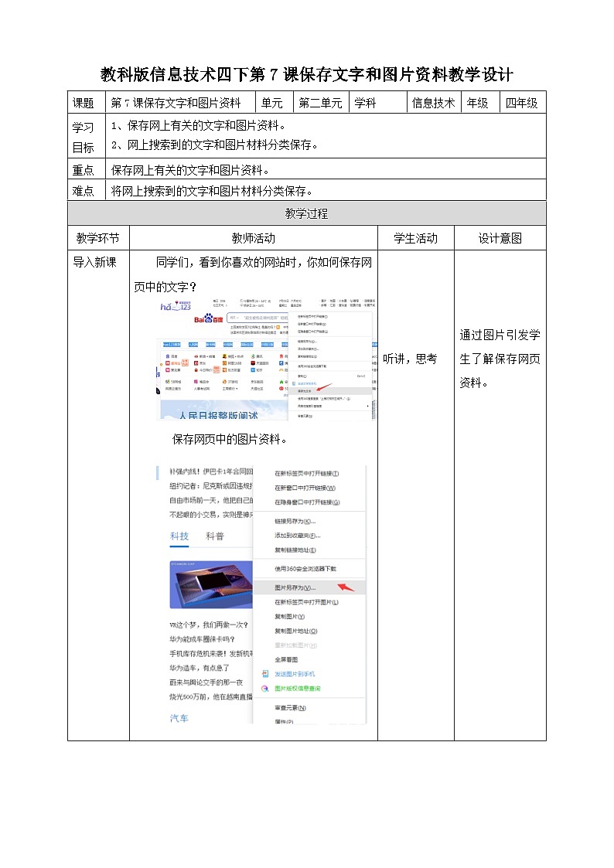Click the colorful icon beside 图片版权信息查询

pyautogui.click(x=265, y=688)
